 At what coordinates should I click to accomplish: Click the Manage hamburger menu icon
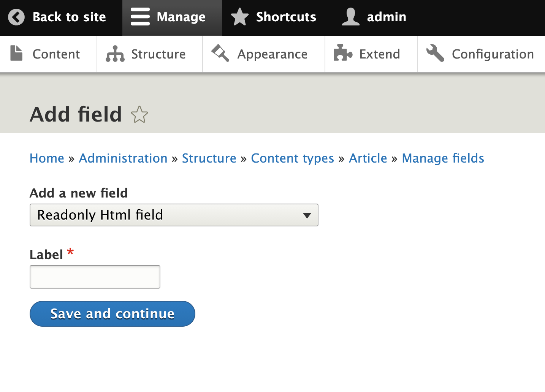(x=140, y=17)
